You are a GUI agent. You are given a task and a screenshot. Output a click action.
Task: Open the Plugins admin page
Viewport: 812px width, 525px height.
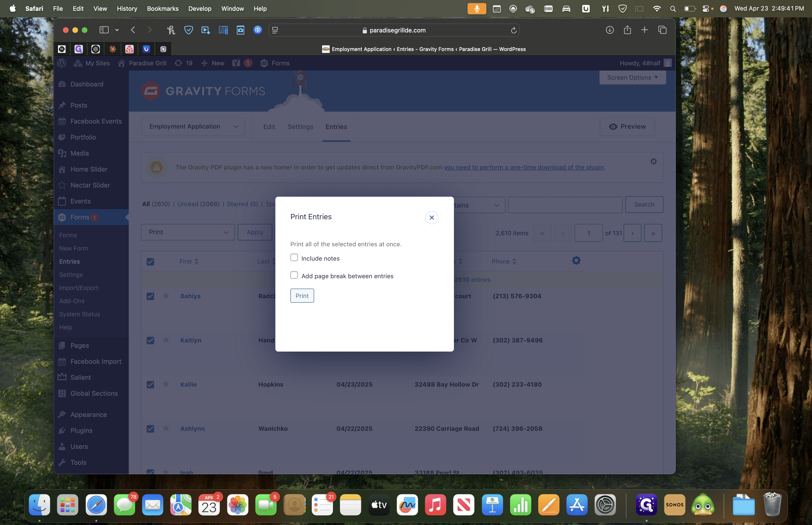pyautogui.click(x=81, y=431)
